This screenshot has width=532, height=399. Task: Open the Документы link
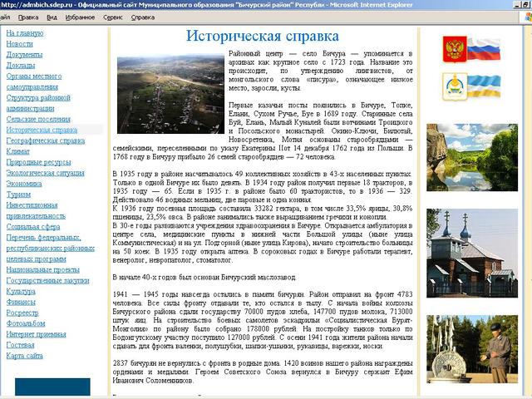pyautogui.click(x=24, y=55)
